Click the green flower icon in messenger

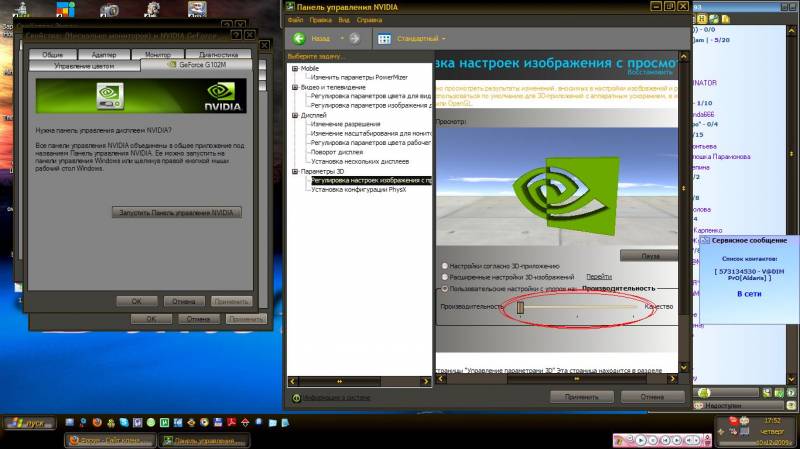click(704, 392)
